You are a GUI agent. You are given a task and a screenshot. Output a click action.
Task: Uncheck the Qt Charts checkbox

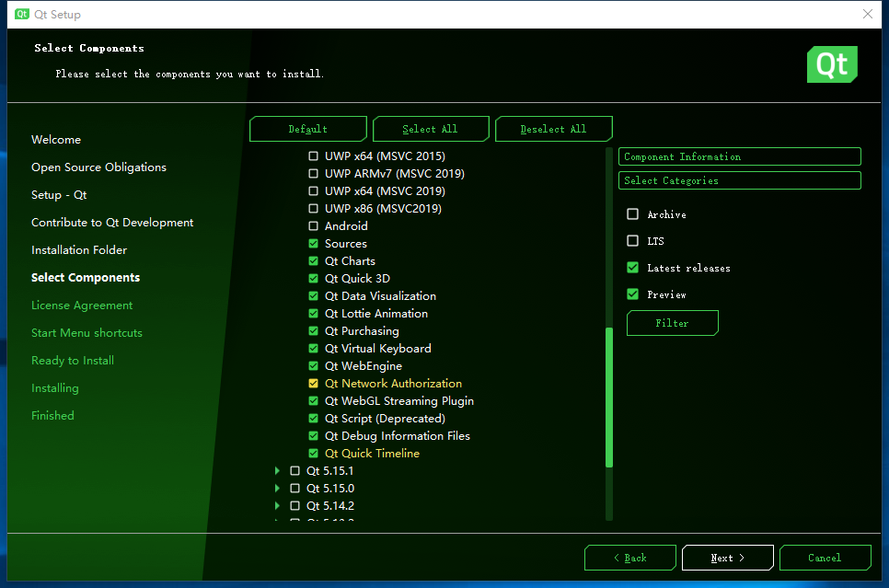(313, 260)
